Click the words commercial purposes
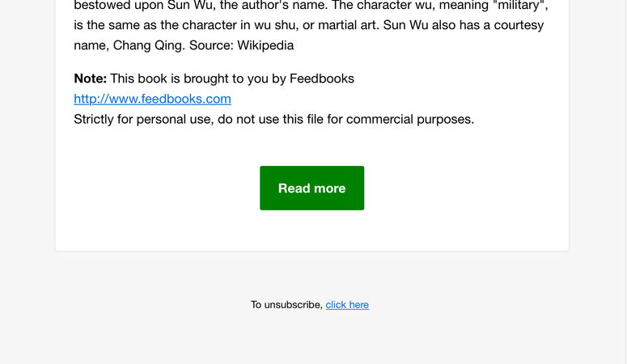 410,119
